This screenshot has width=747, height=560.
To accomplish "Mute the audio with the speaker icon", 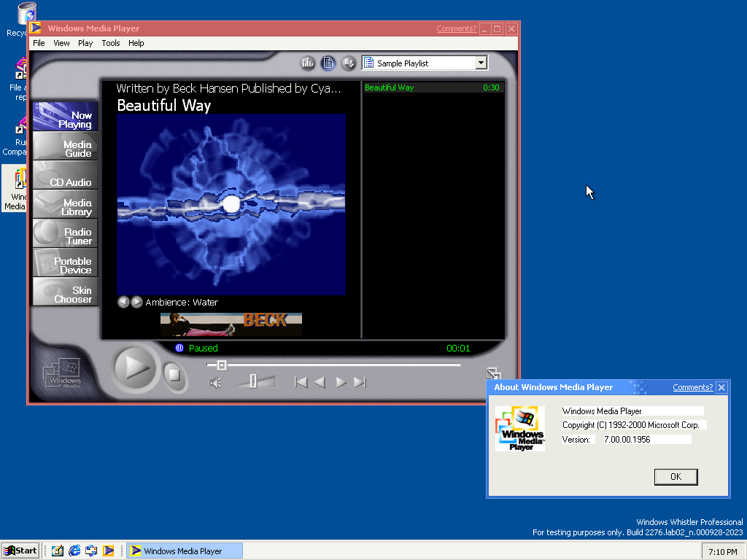I will (x=216, y=383).
